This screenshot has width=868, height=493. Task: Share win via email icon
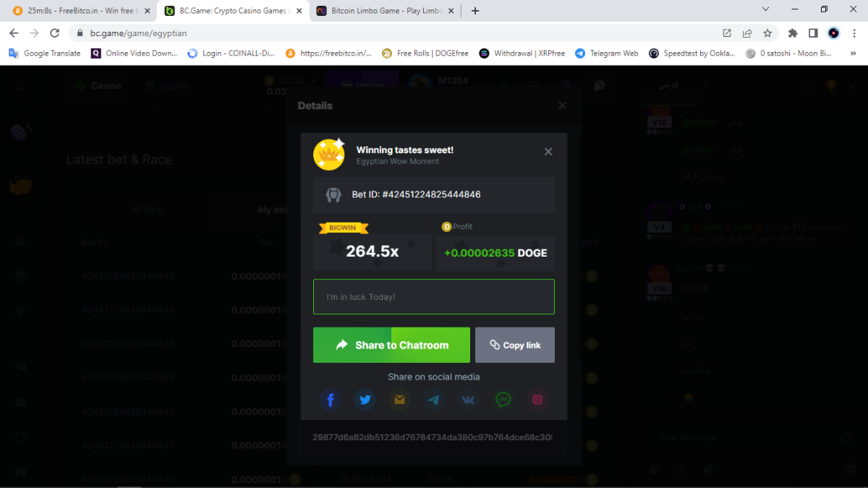399,400
